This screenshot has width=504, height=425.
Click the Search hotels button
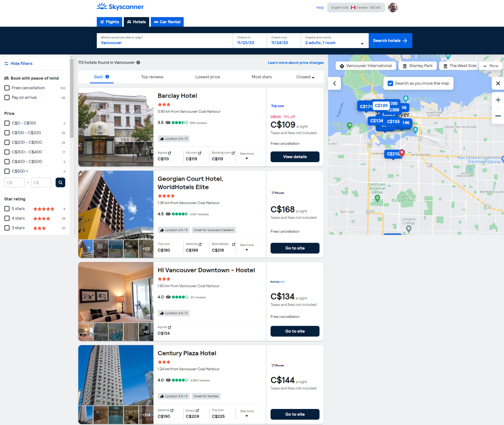390,40
